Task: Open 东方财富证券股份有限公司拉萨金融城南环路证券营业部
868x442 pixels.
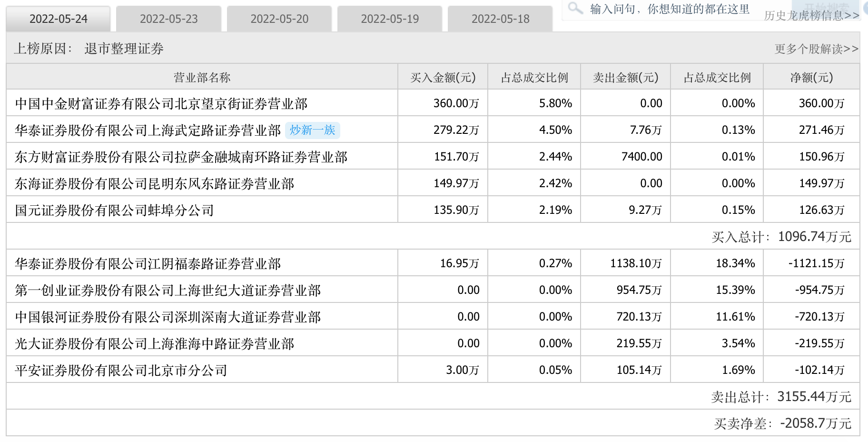Action: pyautogui.click(x=181, y=157)
